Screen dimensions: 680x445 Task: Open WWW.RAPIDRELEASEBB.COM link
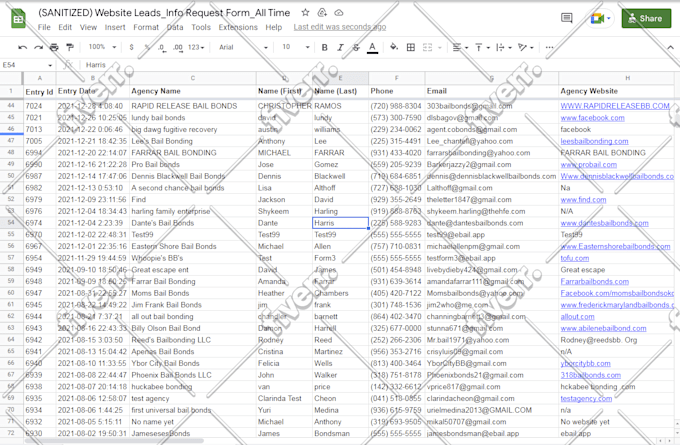[615, 106]
